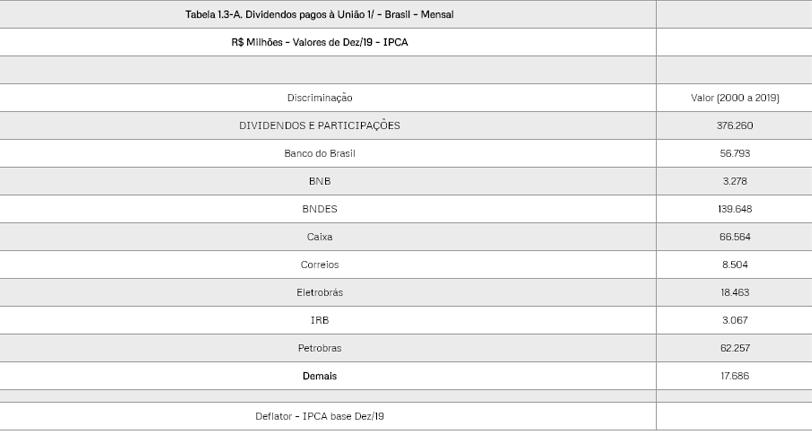Screen dimensions: 812x431
Task: Select the 'Caixa' row label
Action: (319, 237)
